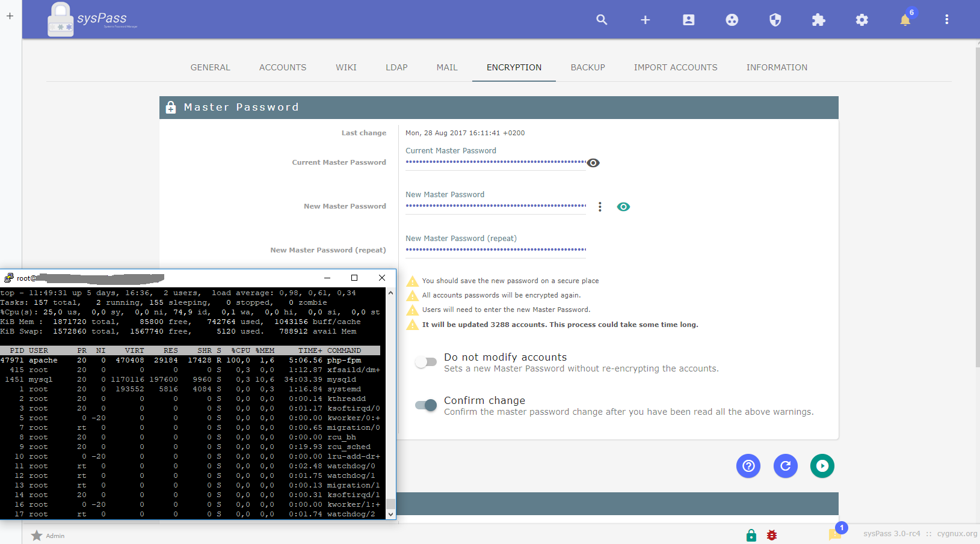Click the teal lock icon in the footer
The height and width of the screenshot is (544, 980).
point(750,534)
